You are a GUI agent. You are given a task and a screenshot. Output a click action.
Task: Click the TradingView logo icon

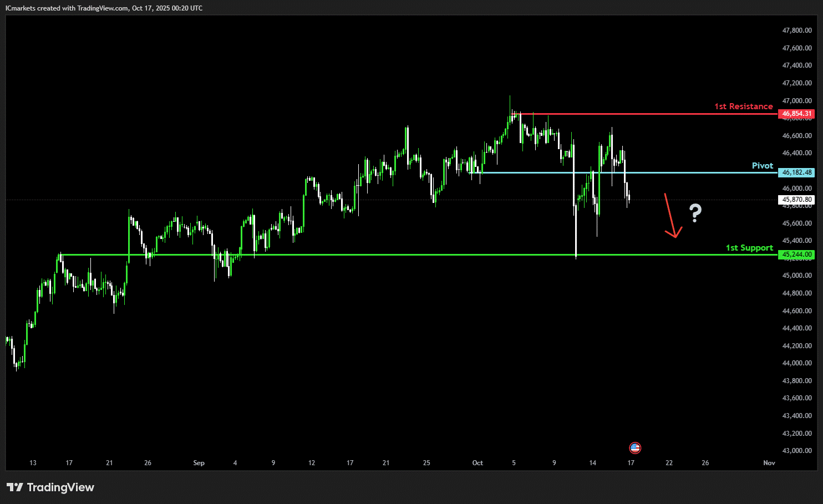coord(15,487)
